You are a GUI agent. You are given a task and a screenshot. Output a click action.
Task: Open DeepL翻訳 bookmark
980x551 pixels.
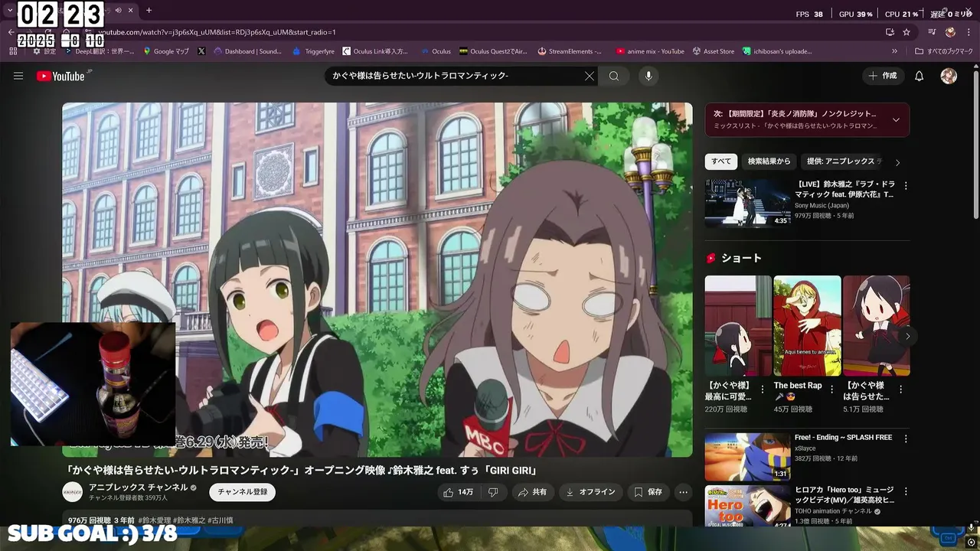coord(100,51)
